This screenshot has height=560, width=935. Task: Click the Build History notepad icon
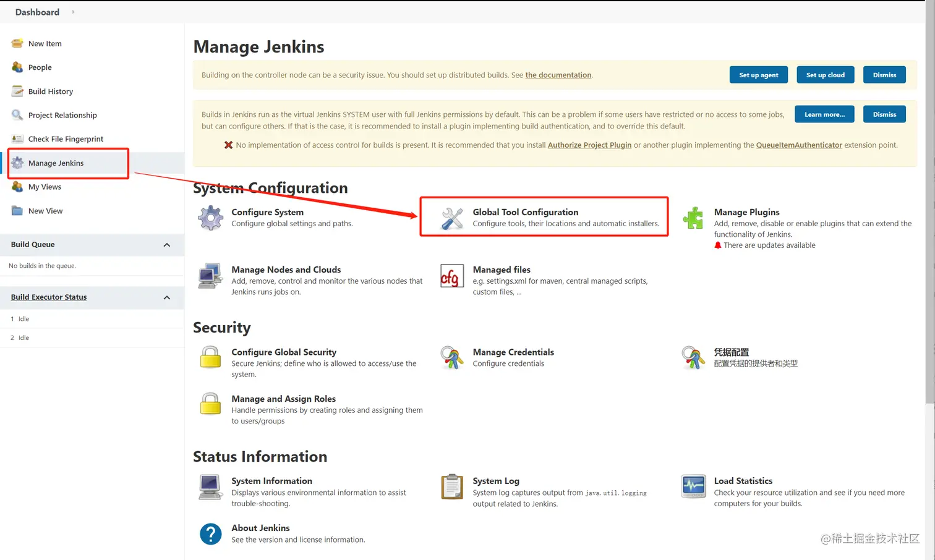click(17, 91)
